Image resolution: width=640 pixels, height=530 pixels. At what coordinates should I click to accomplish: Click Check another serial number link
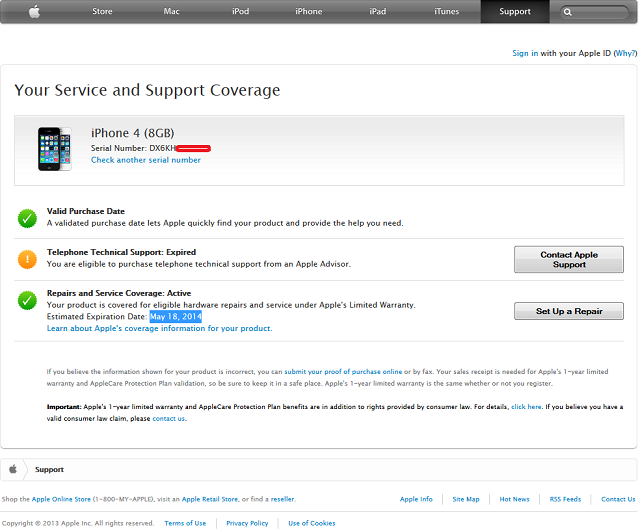pos(146,160)
